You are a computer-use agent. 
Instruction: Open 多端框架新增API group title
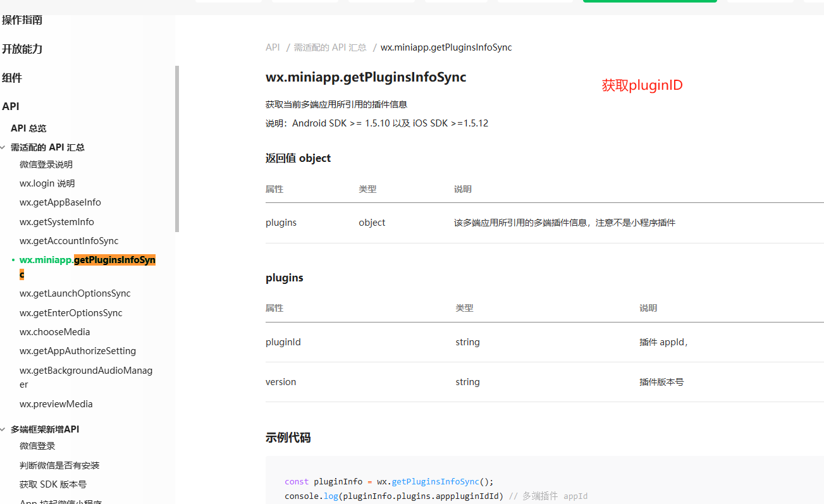coord(45,429)
